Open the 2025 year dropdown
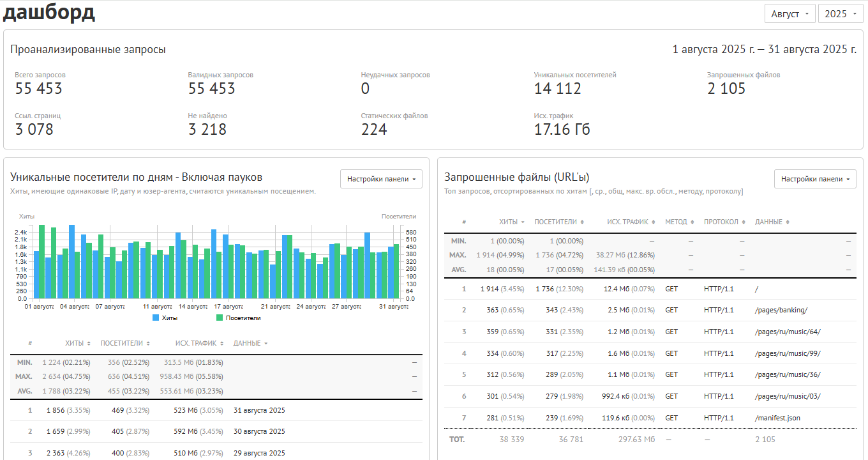Viewport: 868px width, 460px height. (x=841, y=13)
